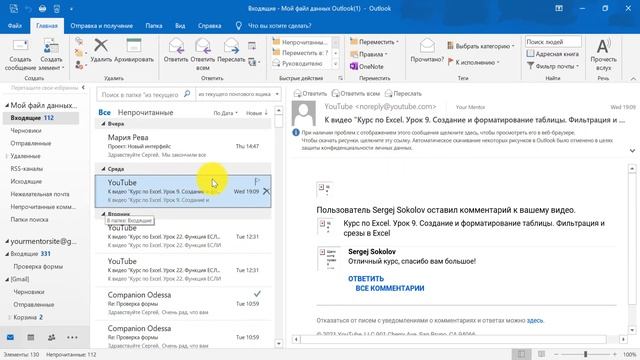
Task: Click Forward in the reading pane
Action: [403, 93]
